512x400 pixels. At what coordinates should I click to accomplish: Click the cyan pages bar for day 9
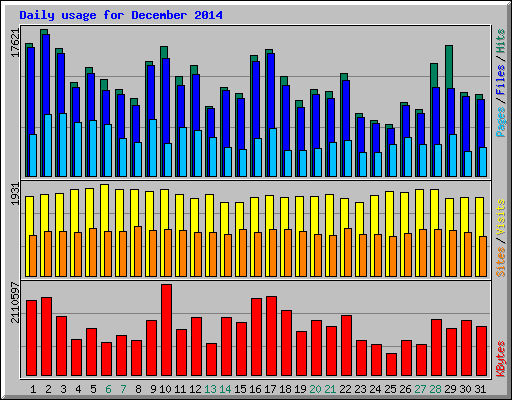(153, 148)
